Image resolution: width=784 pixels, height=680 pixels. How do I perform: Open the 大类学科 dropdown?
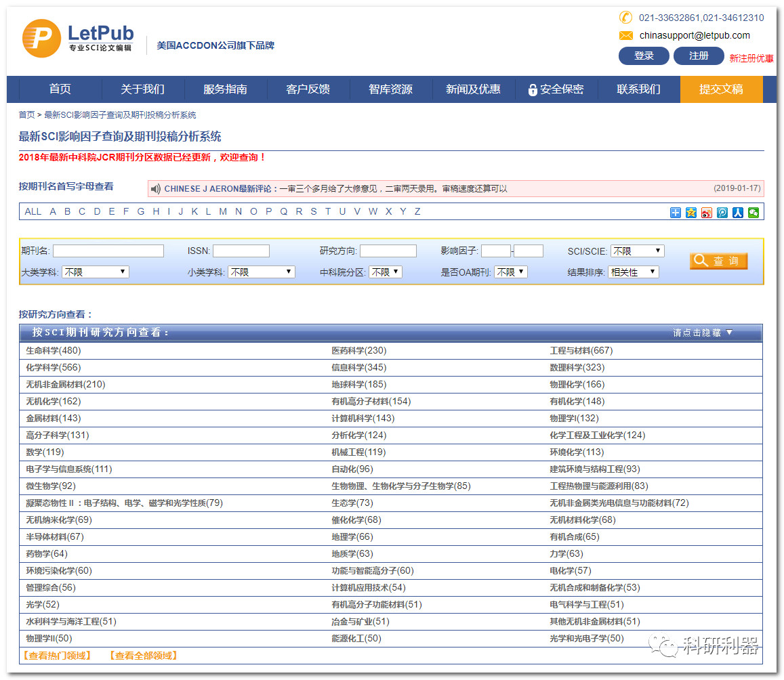(95, 272)
